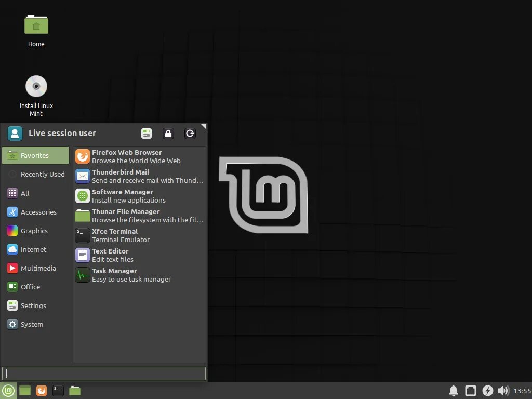Launch Firefox Web Browser from favorites
The image size is (532, 399).
[139, 156]
